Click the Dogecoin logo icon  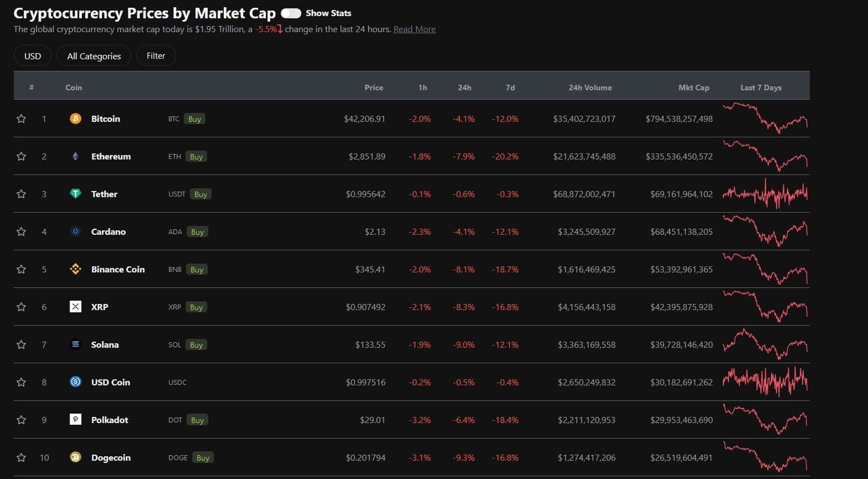(x=75, y=458)
